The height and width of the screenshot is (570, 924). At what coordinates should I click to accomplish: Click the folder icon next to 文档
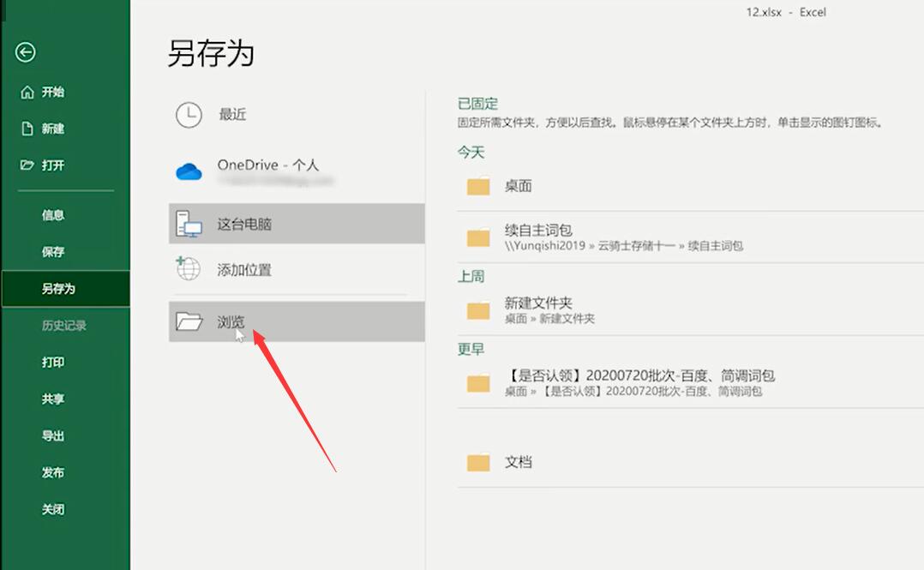(478, 462)
